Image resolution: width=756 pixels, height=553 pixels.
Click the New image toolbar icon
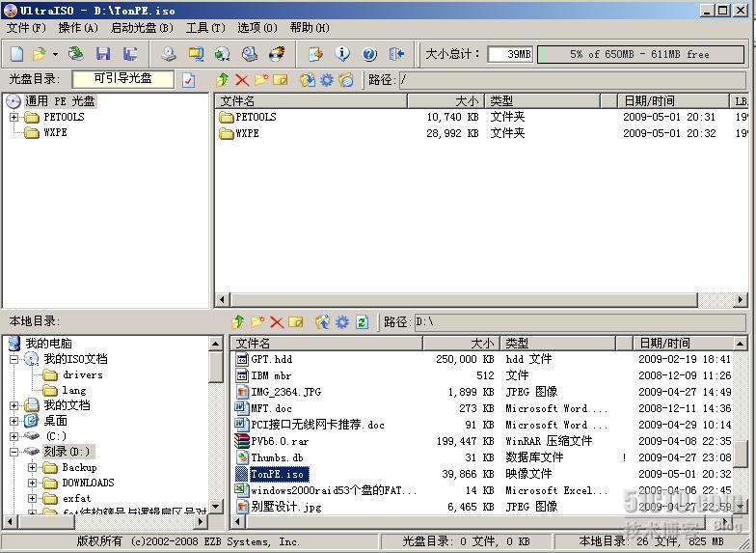point(17,54)
